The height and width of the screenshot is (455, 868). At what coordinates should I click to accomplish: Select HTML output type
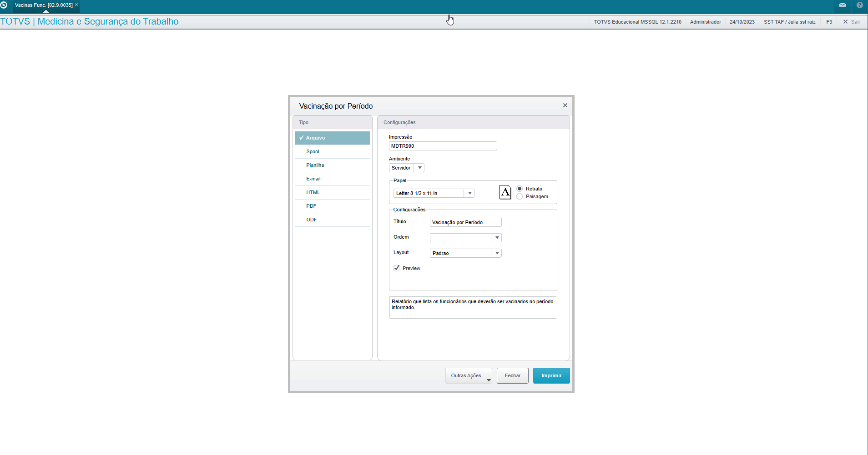point(333,192)
